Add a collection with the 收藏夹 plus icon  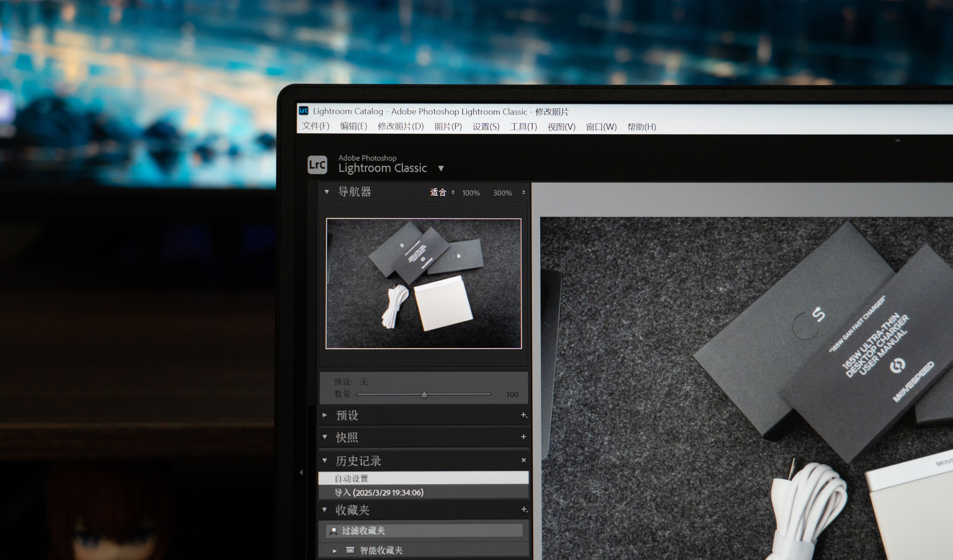524,510
